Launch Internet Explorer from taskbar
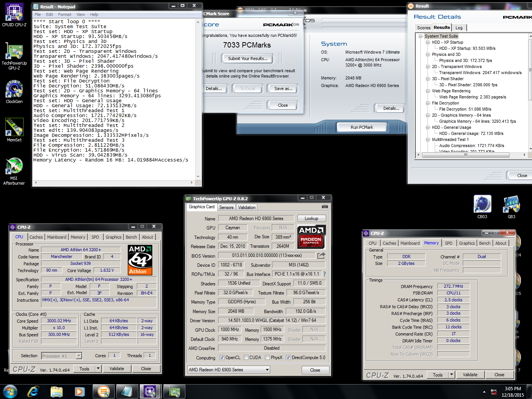Screen dimensions: 532x399 (33, 391)
